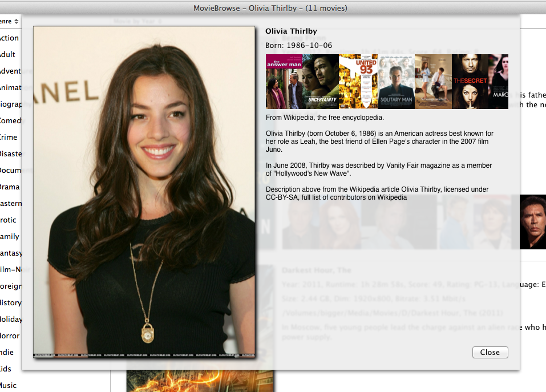Select The Secret movie poster

pyautogui.click(x=470, y=82)
